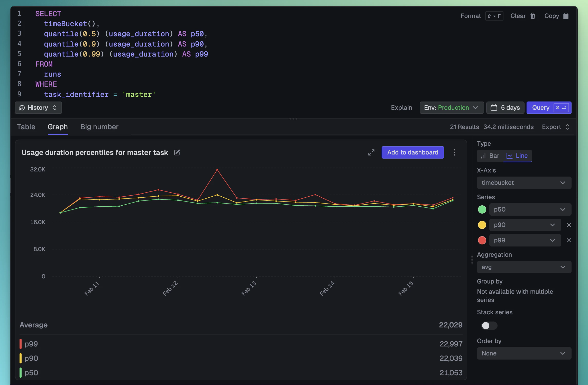588x385 pixels.
Task: Open the Env: Production environment selector
Action: coord(452,108)
